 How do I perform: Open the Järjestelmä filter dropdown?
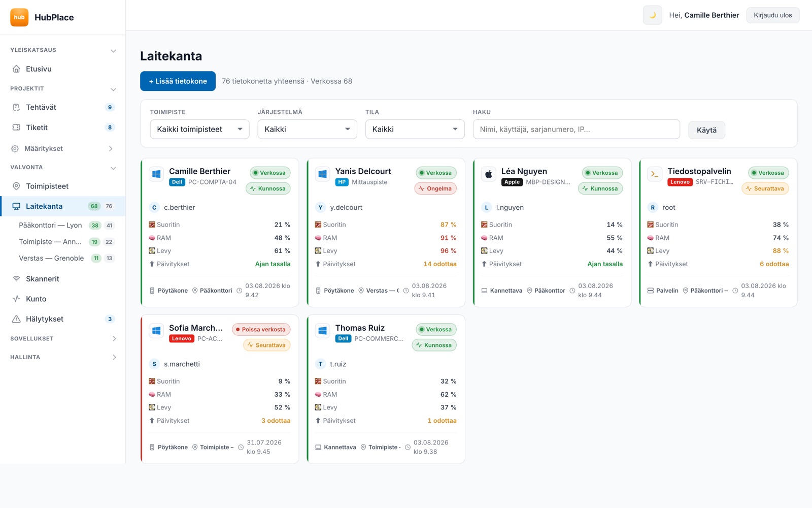[x=307, y=129]
